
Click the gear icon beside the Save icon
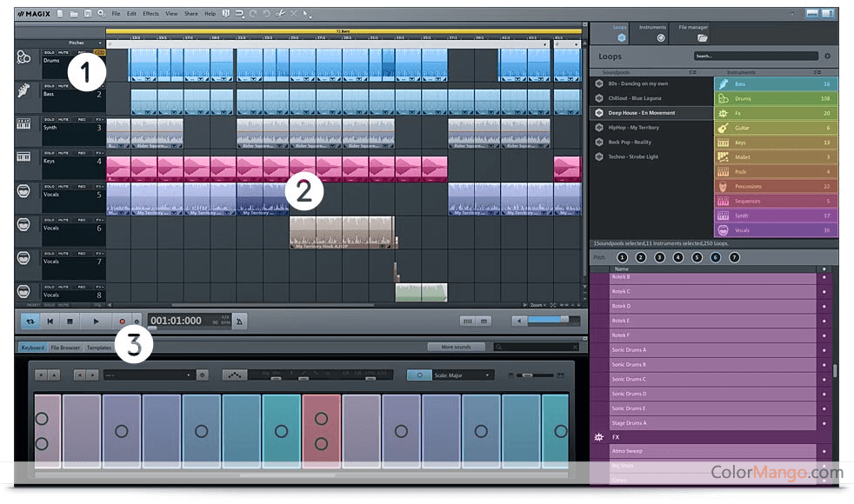click(x=101, y=14)
